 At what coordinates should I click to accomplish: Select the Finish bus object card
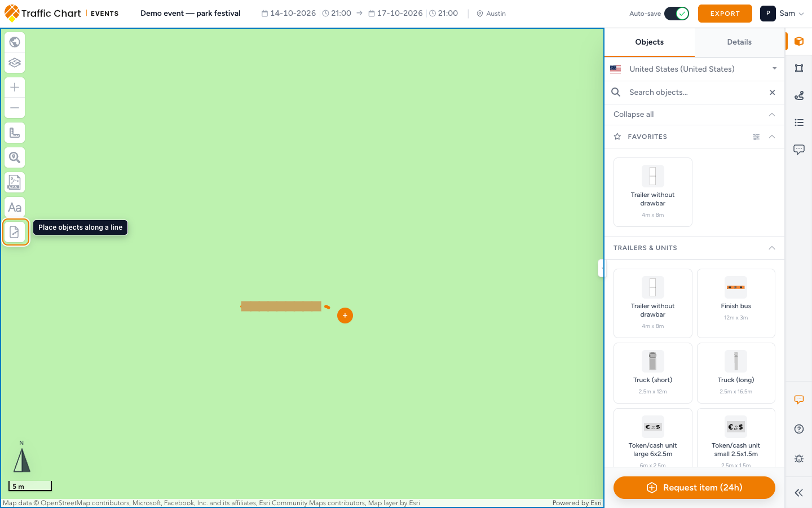click(x=736, y=303)
